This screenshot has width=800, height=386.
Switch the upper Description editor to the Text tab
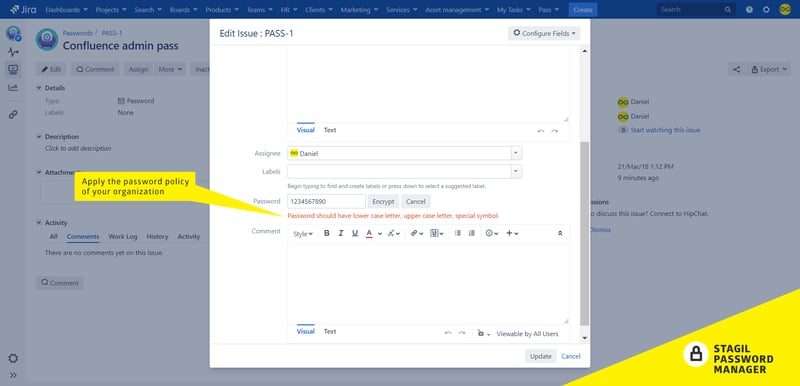330,130
